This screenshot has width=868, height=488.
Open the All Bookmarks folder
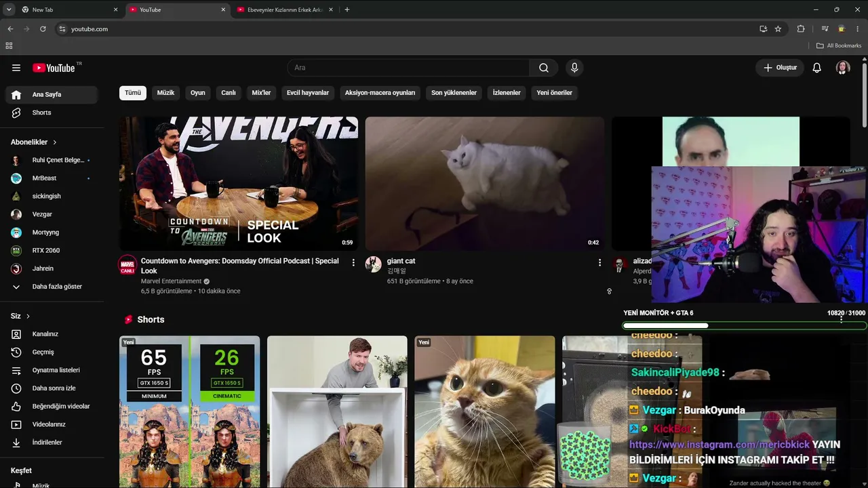tap(839, 45)
